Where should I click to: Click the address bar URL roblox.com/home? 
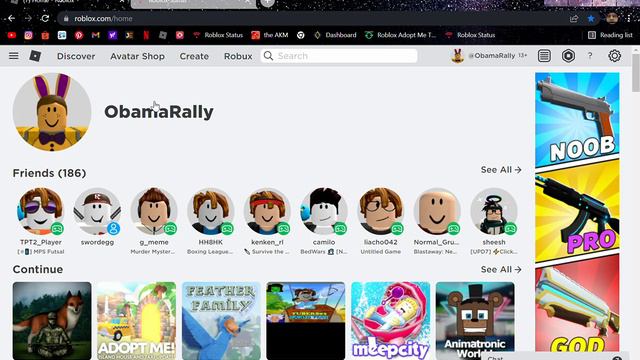103,19
